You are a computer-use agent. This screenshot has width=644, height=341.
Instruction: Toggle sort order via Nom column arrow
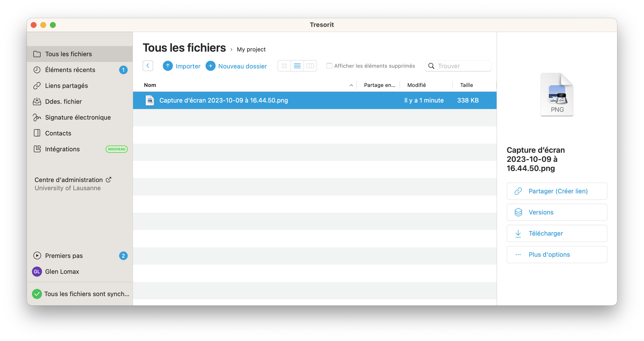(351, 85)
